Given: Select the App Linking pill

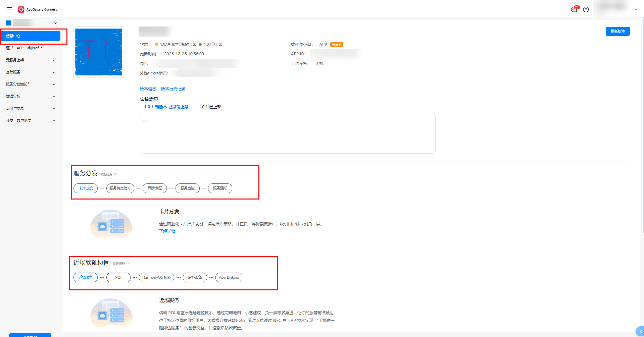Looking at the screenshot, I should tap(229, 277).
